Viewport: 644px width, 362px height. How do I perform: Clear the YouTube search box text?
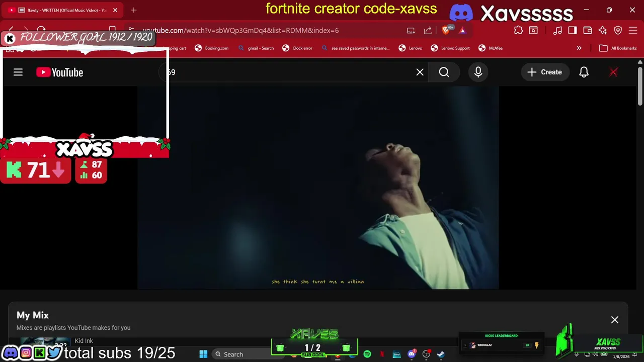tap(420, 72)
